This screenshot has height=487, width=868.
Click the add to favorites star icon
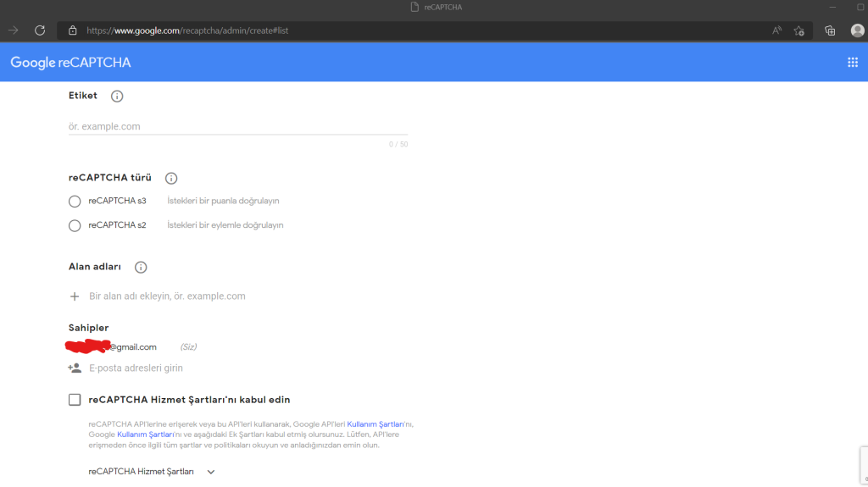[798, 30]
